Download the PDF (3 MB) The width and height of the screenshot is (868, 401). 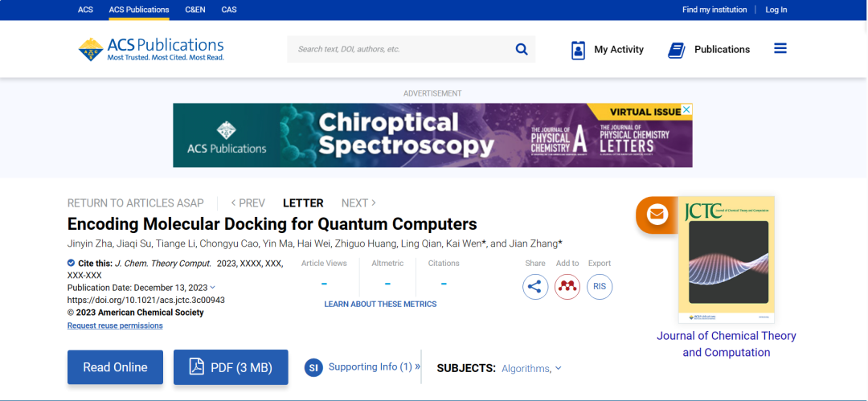click(x=231, y=367)
